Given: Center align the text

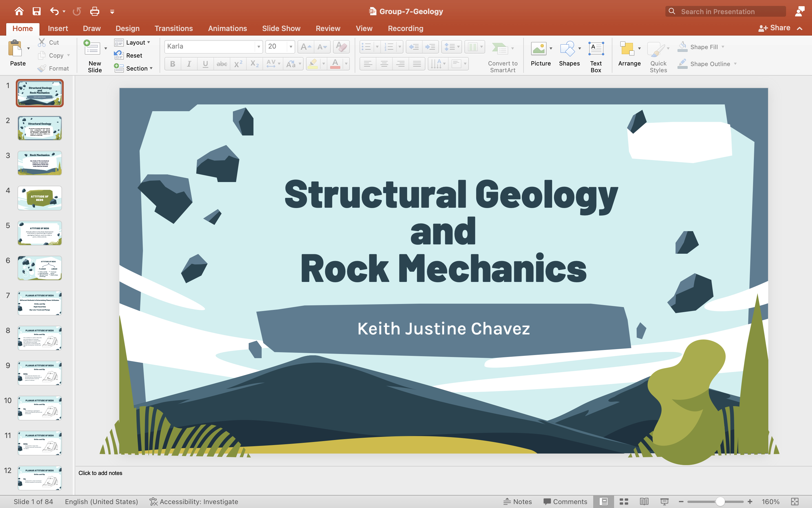Looking at the screenshot, I should [384, 64].
